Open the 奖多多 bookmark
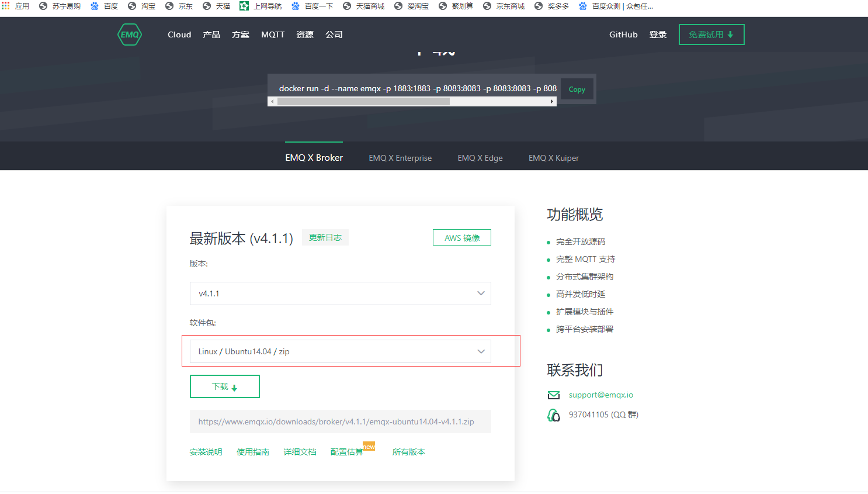 click(551, 6)
